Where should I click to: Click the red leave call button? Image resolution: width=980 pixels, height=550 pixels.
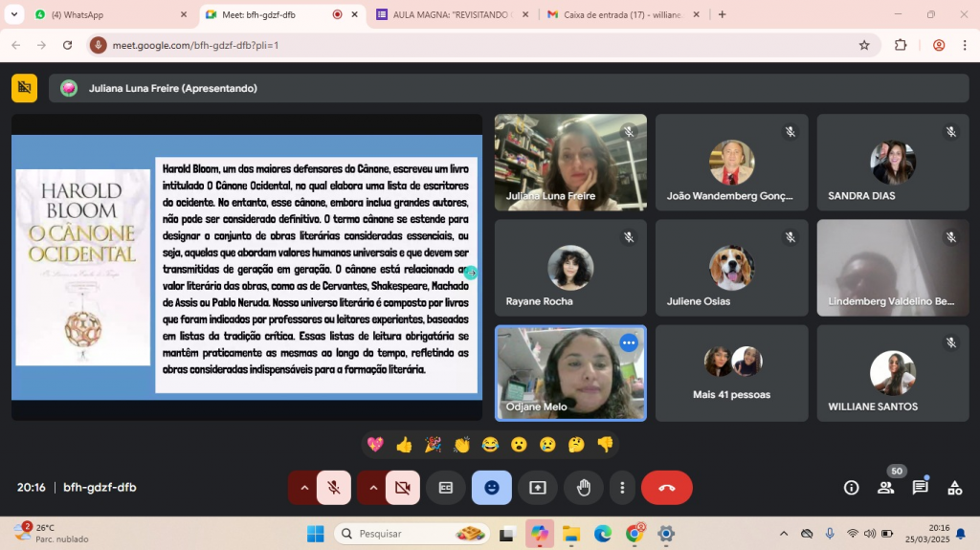tap(667, 488)
